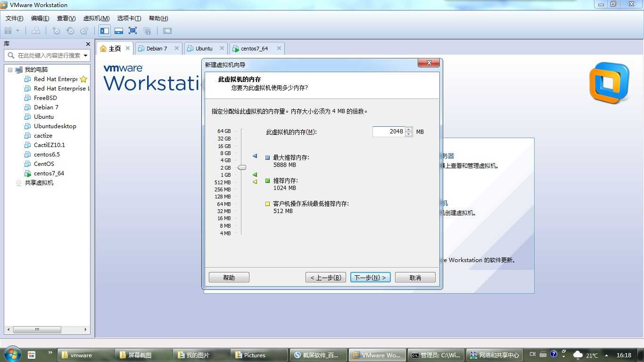Close the 主页 tab
The width and height of the screenshot is (644, 362).
pos(128,48)
